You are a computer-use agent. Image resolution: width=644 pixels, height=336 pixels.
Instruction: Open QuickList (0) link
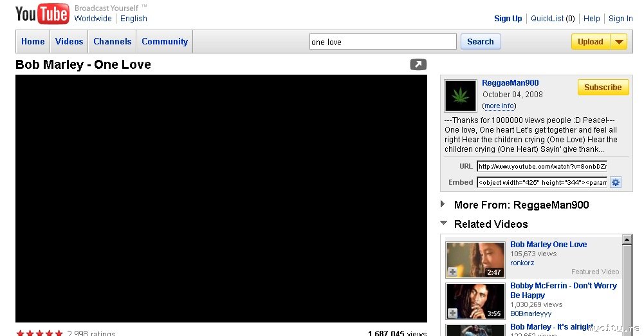pos(553,19)
